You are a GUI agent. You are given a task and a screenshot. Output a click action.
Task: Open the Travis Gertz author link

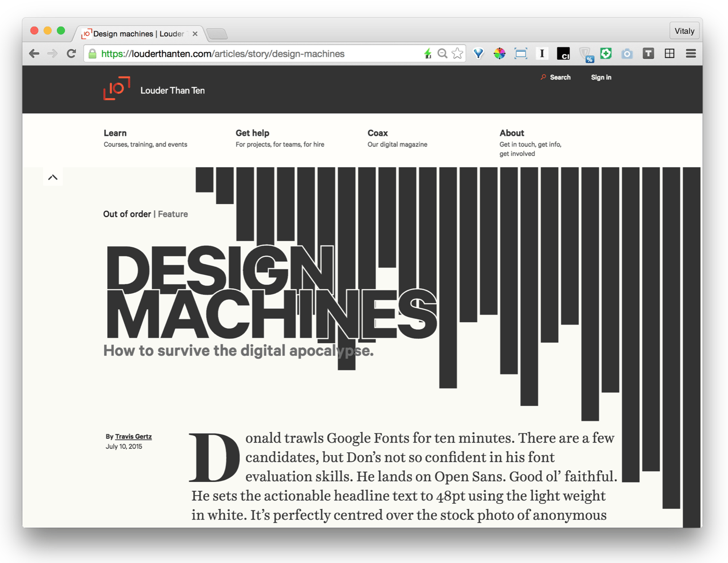click(133, 436)
